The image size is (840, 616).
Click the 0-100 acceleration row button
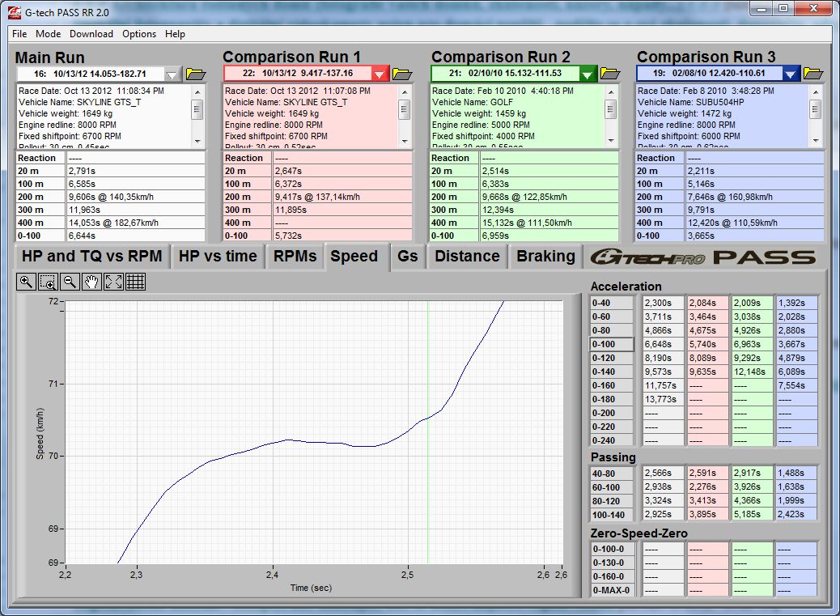612,344
